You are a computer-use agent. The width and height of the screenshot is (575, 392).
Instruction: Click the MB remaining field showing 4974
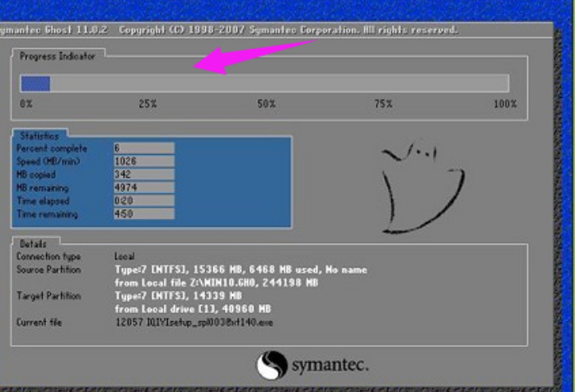(144, 188)
